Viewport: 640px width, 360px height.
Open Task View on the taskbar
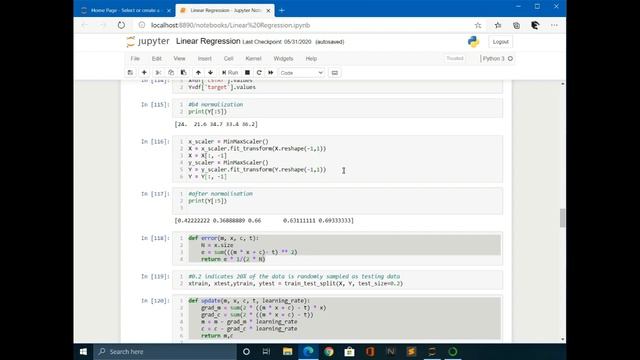point(266,351)
